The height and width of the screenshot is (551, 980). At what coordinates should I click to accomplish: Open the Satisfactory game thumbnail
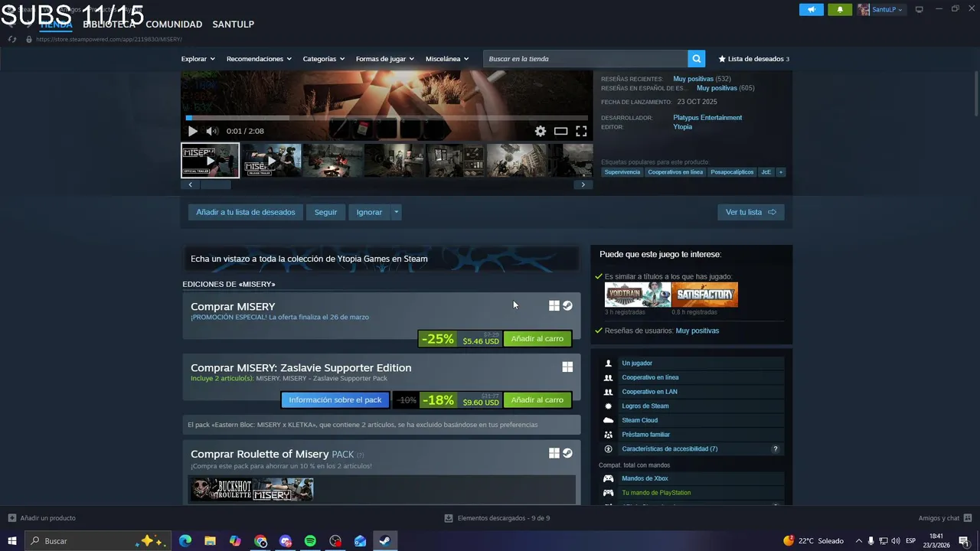tap(704, 295)
